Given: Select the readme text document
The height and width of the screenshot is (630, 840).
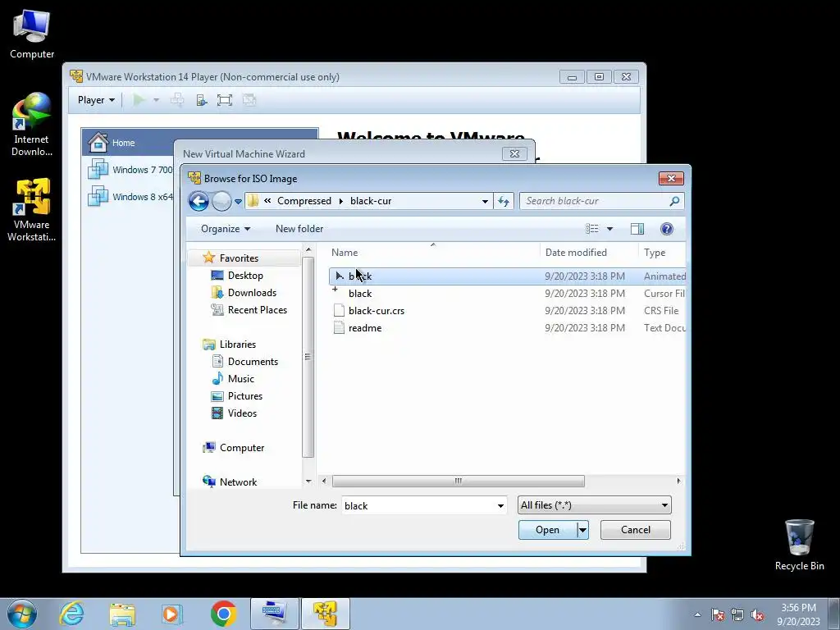Looking at the screenshot, I should click(x=507, y=328).
